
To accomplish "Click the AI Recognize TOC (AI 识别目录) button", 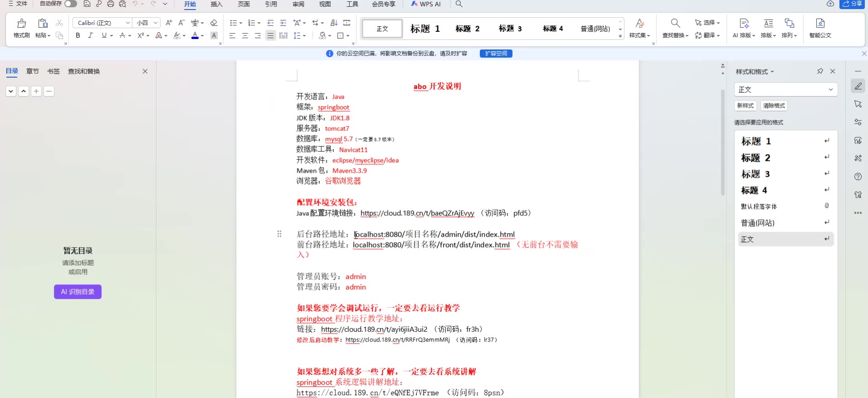I will click(x=78, y=292).
